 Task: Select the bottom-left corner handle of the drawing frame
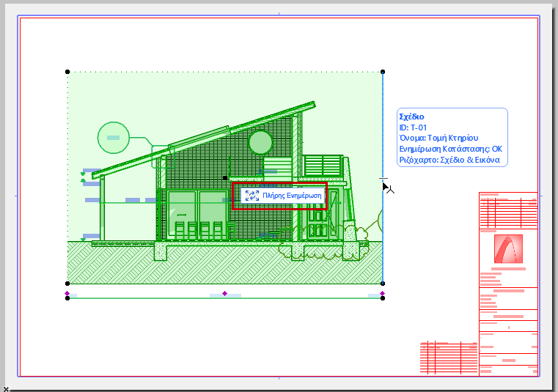67,284
